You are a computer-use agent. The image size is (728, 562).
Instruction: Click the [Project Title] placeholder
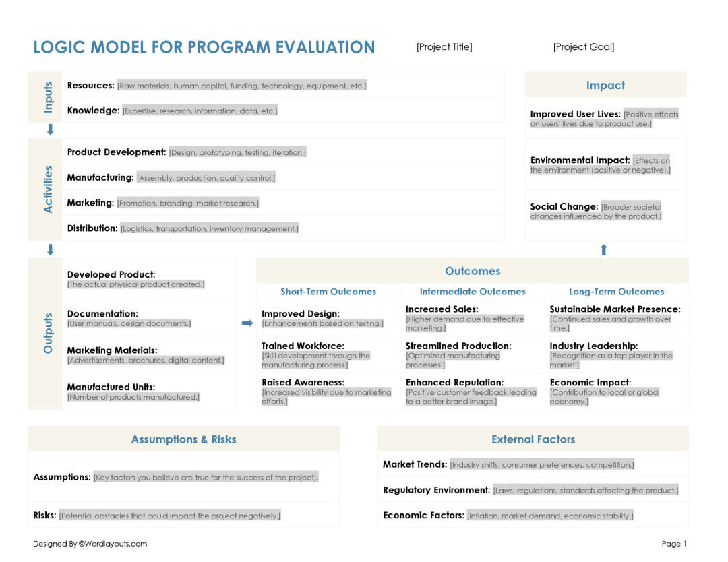(x=444, y=47)
